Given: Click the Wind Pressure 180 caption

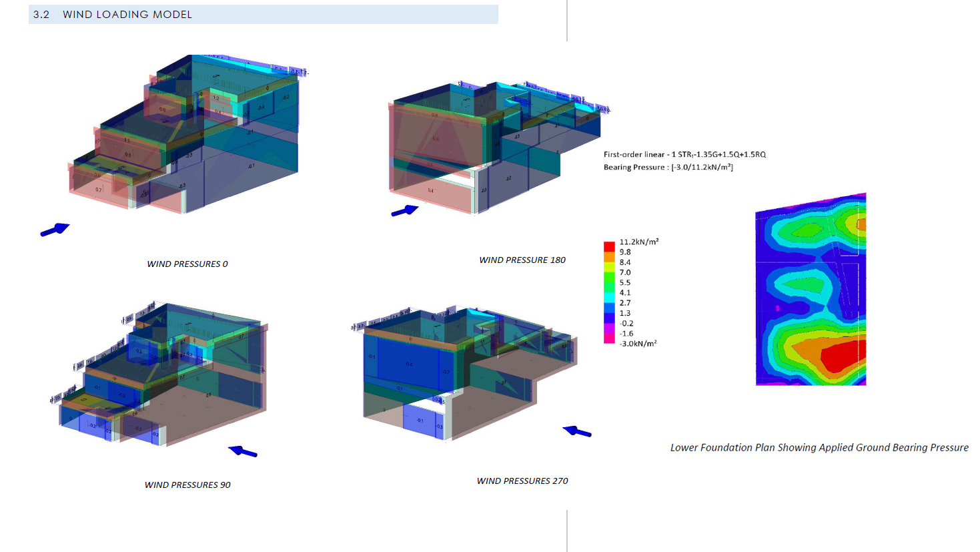Looking at the screenshot, I should [522, 260].
